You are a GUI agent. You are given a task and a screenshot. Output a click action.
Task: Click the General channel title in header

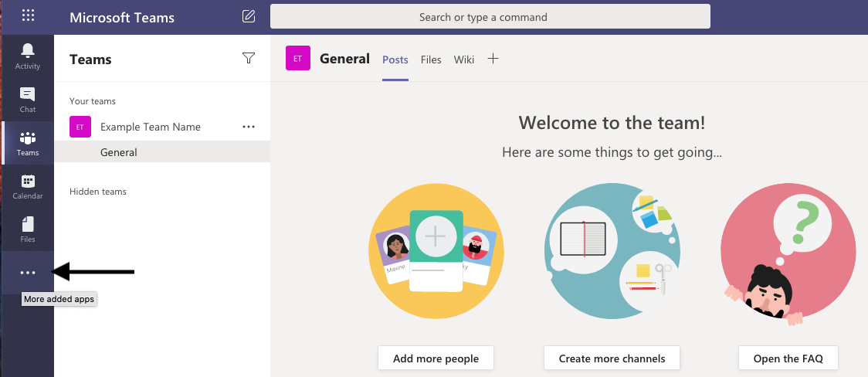tap(345, 59)
